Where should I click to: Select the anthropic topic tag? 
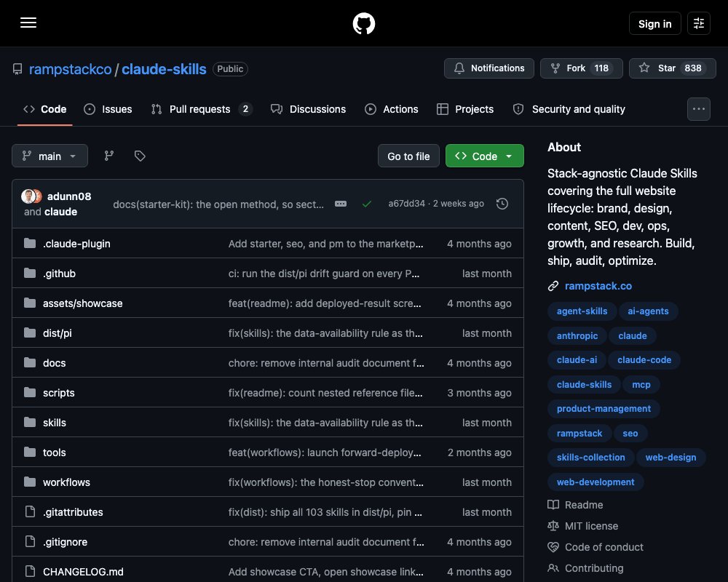pos(577,335)
